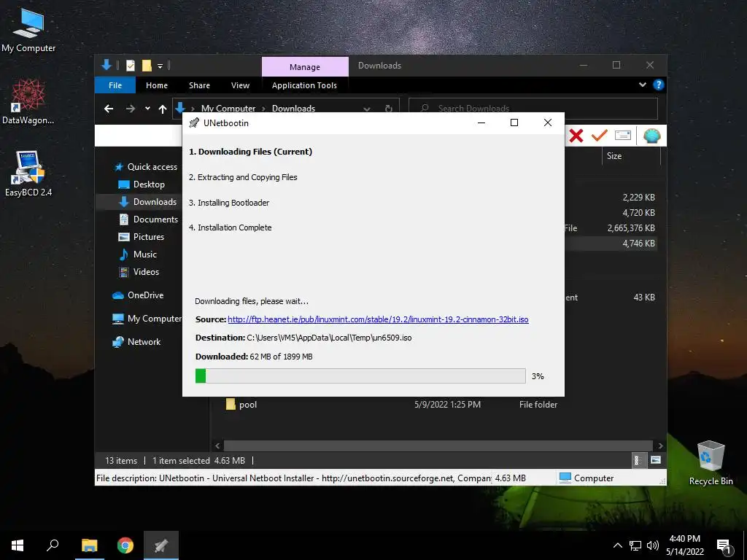
Task: Click new folder quick access icon
Action: tap(147, 66)
